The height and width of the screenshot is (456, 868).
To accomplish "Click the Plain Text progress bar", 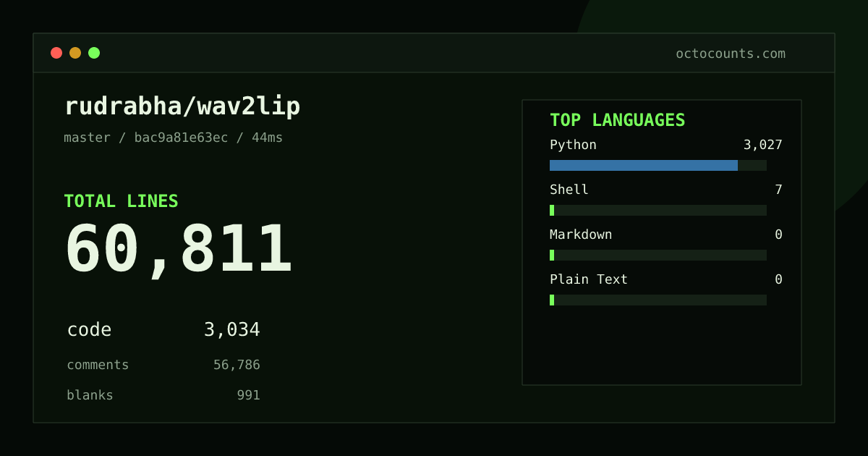I will pos(658,300).
